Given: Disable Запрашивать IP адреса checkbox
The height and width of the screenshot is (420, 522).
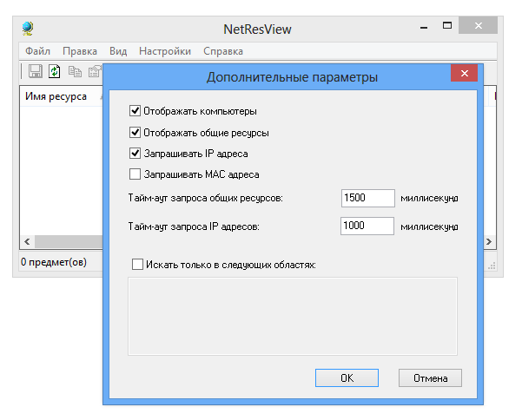Looking at the screenshot, I should [135, 154].
